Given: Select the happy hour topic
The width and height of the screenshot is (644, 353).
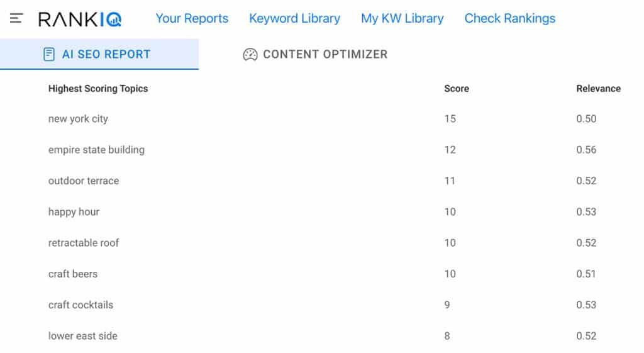Looking at the screenshot, I should pyautogui.click(x=74, y=212).
